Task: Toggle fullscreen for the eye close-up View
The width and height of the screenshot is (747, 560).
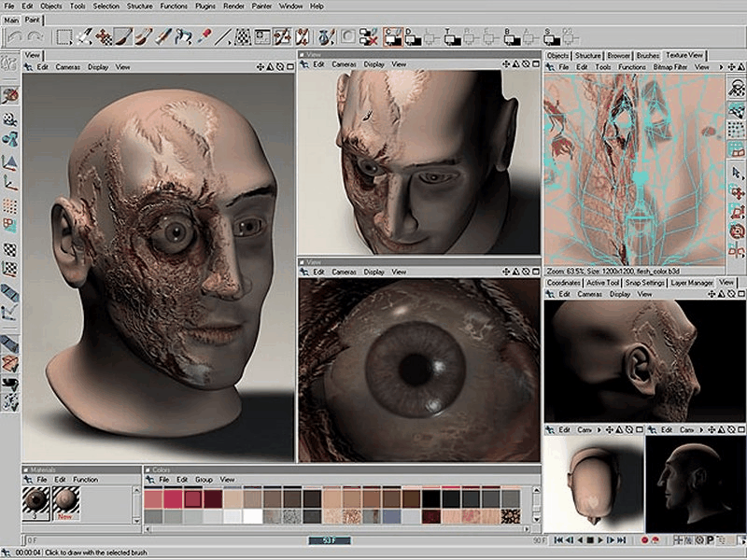Action: (536, 272)
